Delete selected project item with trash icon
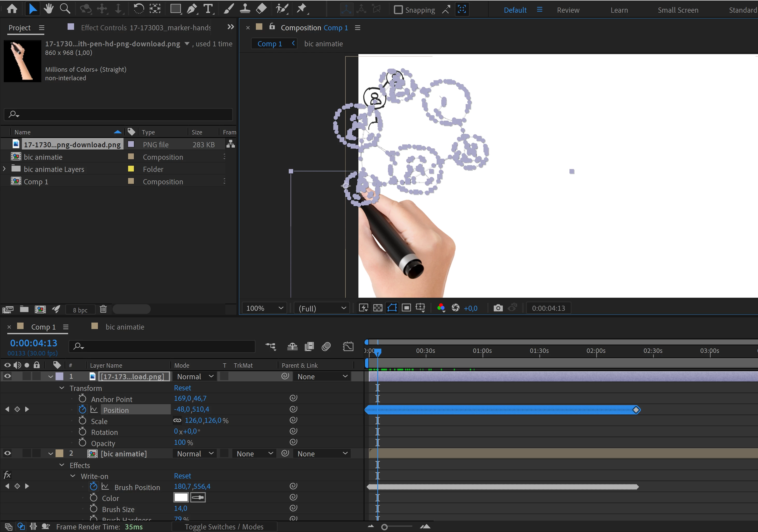Viewport: 758px width, 532px height. pyautogui.click(x=103, y=309)
